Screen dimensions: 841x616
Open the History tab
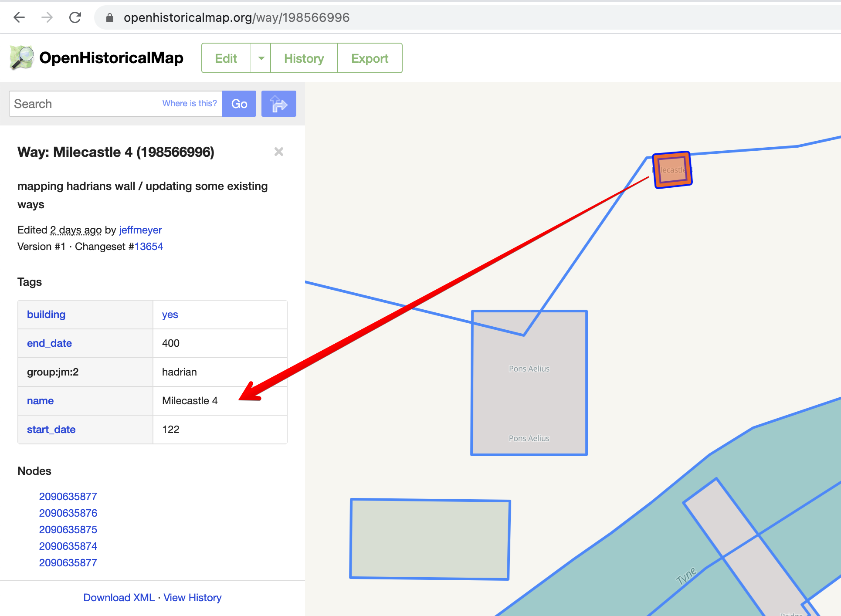[x=304, y=58]
